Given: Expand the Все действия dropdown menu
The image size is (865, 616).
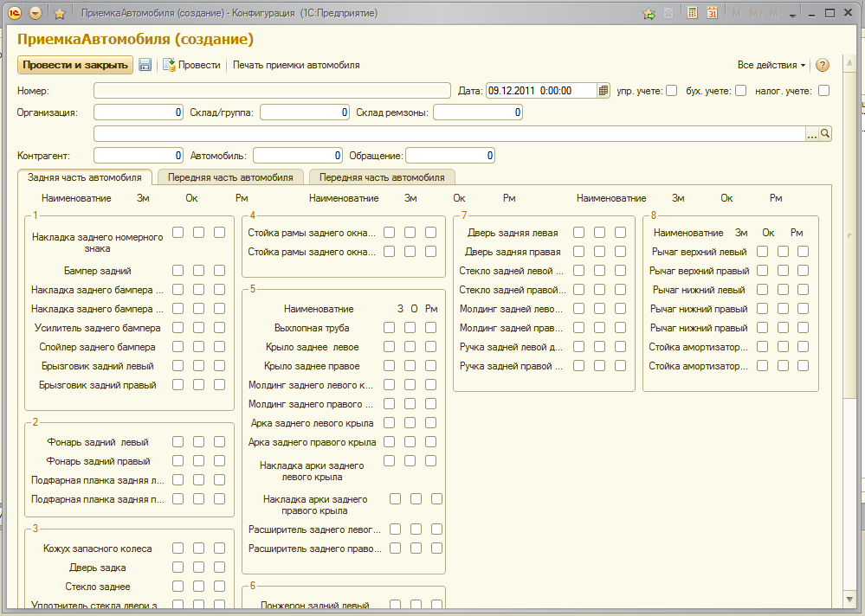Looking at the screenshot, I should pyautogui.click(x=771, y=65).
